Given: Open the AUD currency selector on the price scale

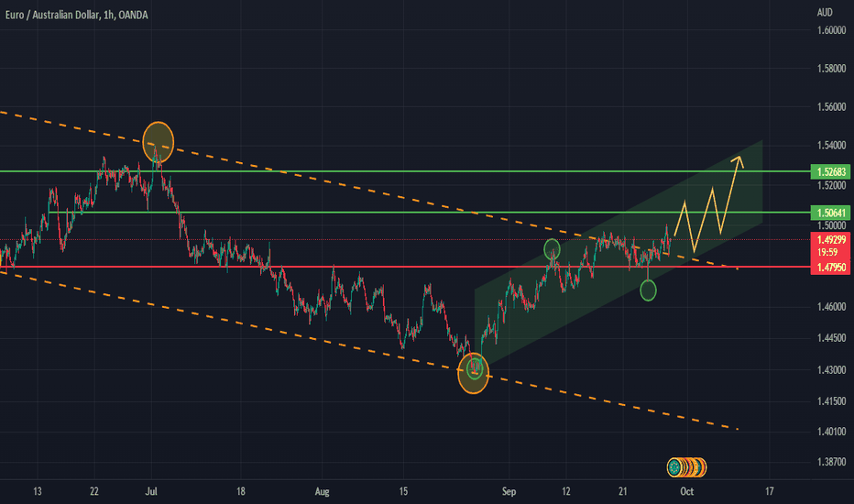Looking at the screenshot, I should tap(825, 13).
